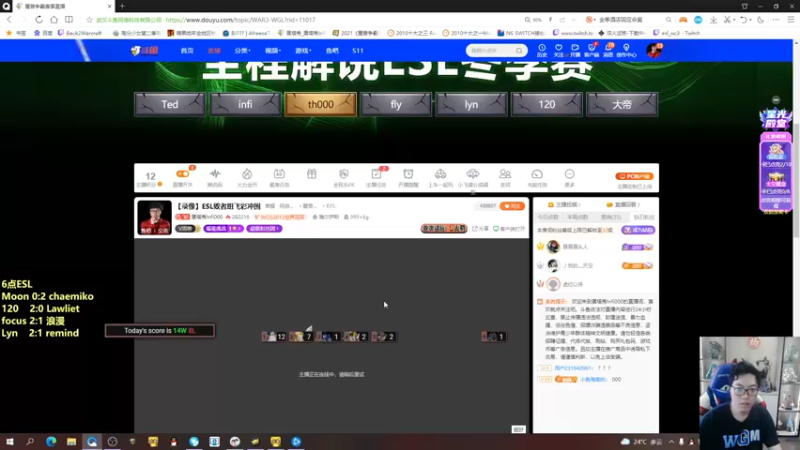This screenshot has width=800, height=450.
Task: Open the user avatar in site header
Action: [654, 50]
